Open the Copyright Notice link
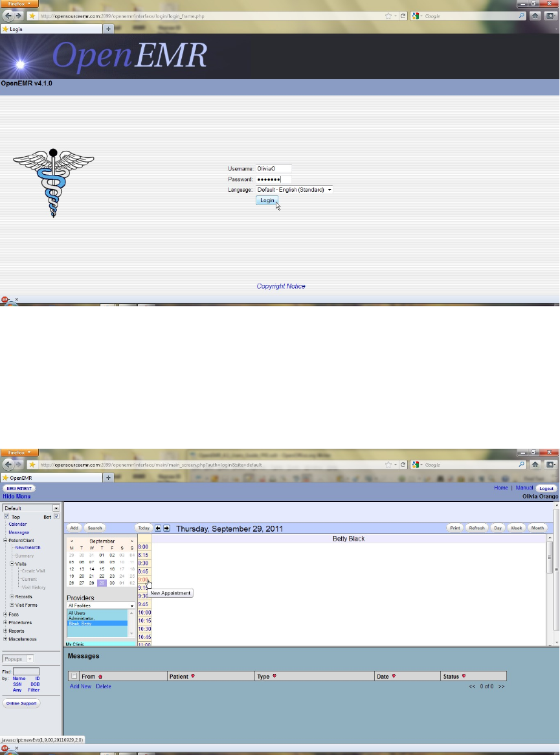This screenshot has height=755, width=560. (281, 286)
